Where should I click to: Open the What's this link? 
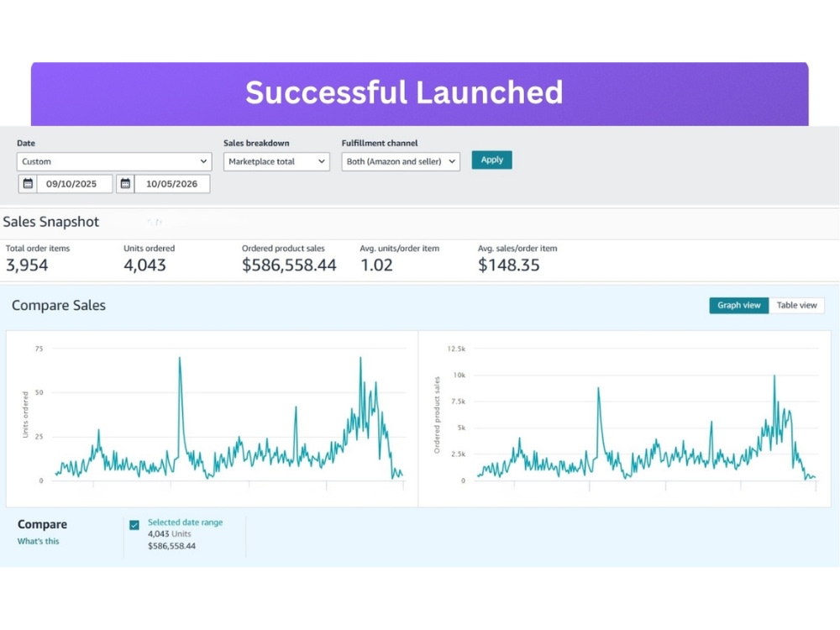pyautogui.click(x=38, y=541)
